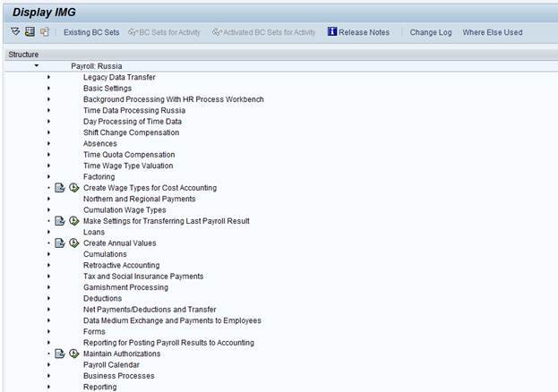Click the Release Notes info icon
Image resolution: width=558 pixels, height=392 pixels.
331,31
